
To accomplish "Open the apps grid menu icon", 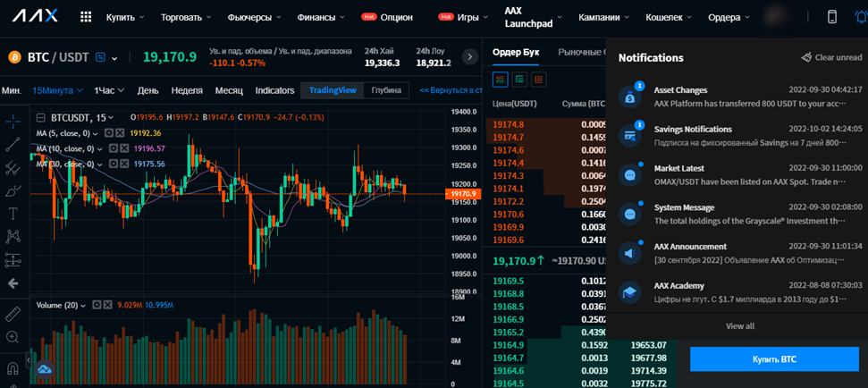I will click(86, 17).
